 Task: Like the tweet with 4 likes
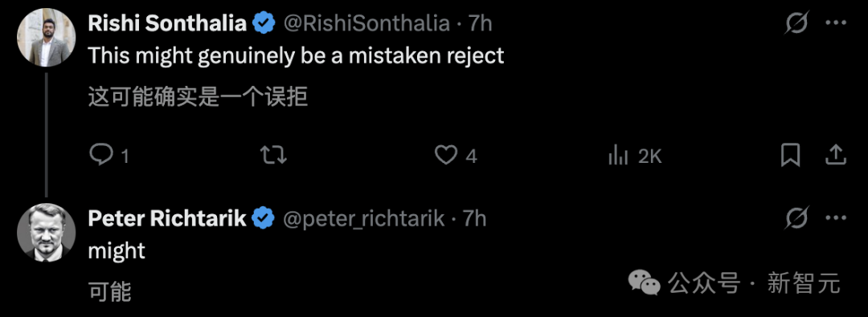pos(455,156)
